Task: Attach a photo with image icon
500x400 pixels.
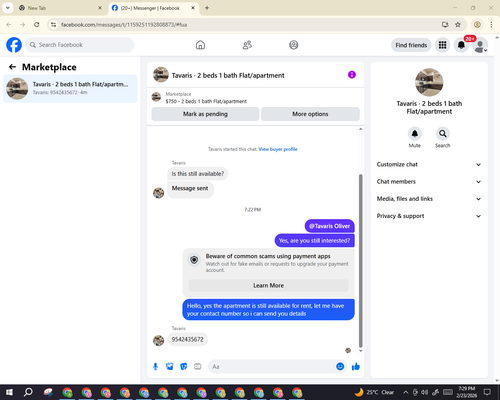Action: (x=170, y=367)
